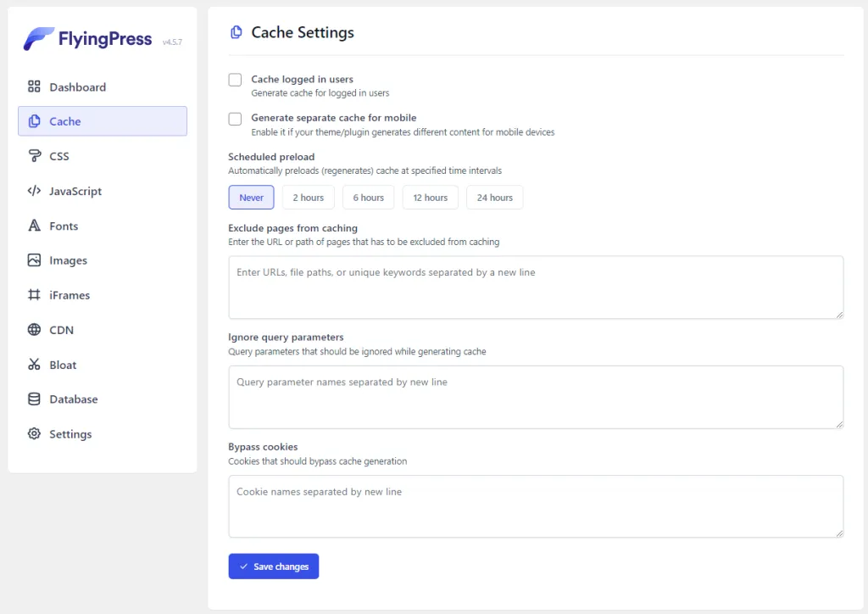
Task: Click the JavaScript code brackets icon
Action: point(34,191)
